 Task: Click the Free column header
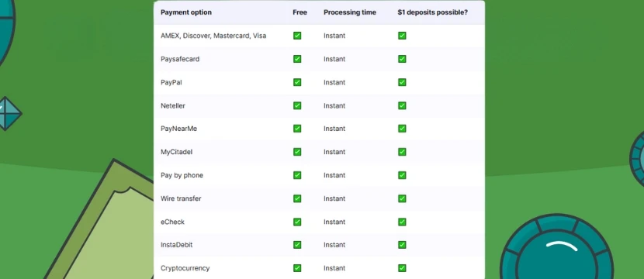click(299, 12)
